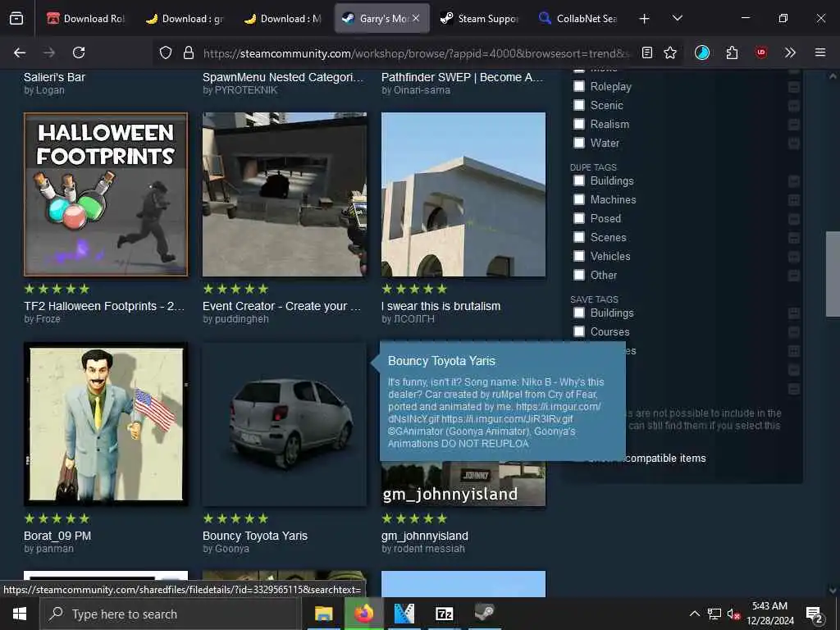Open the Borat_09 PM title link
Viewport: 840px width, 630px height.
(x=57, y=536)
